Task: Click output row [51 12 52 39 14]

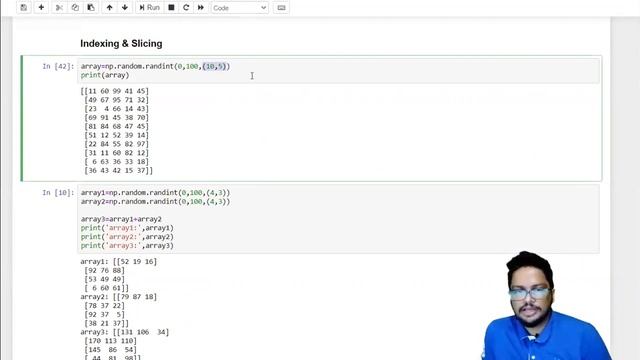Action: 116,135
